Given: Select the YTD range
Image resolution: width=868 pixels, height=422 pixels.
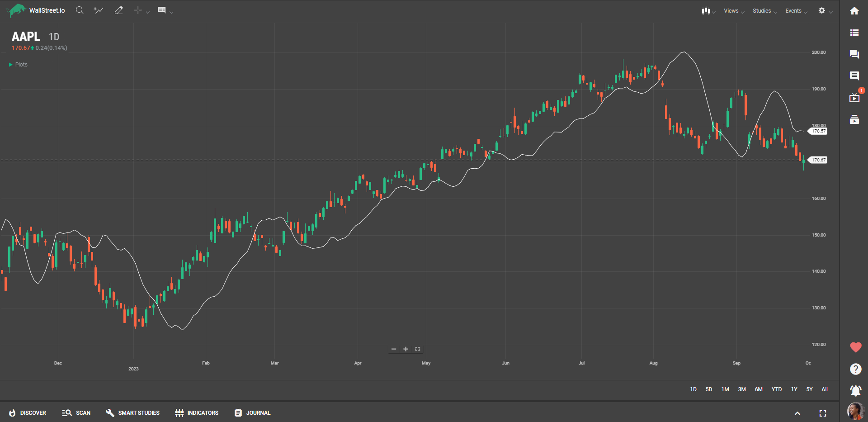Looking at the screenshot, I should [777, 389].
